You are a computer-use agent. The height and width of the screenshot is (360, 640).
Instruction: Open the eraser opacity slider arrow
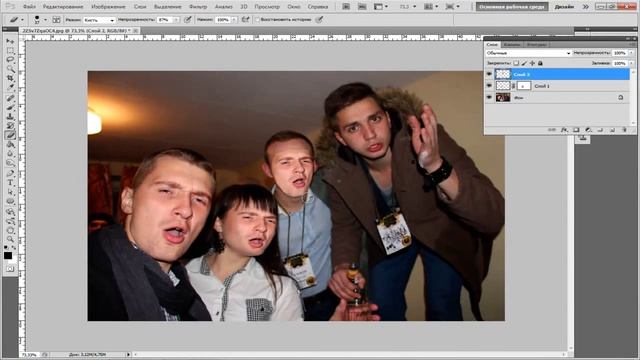(x=176, y=20)
